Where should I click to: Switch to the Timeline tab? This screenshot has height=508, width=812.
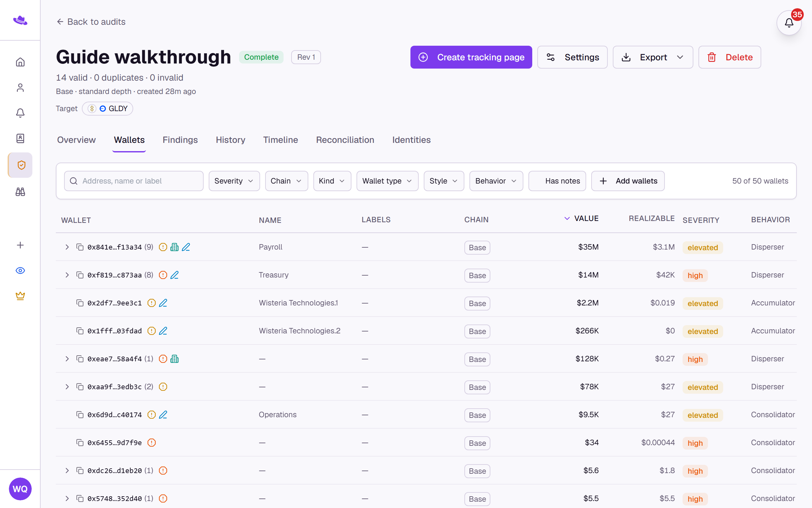pos(280,140)
